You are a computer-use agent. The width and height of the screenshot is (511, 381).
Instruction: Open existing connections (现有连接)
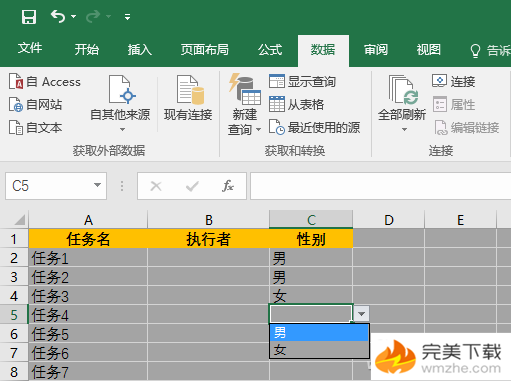[188, 98]
